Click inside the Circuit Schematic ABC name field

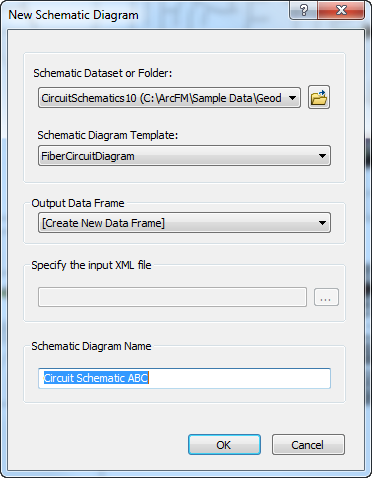tap(184, 378)
